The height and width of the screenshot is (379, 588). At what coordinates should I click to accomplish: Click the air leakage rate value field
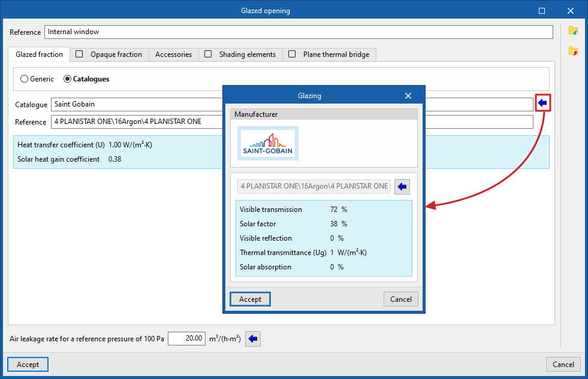coord(187,338)
